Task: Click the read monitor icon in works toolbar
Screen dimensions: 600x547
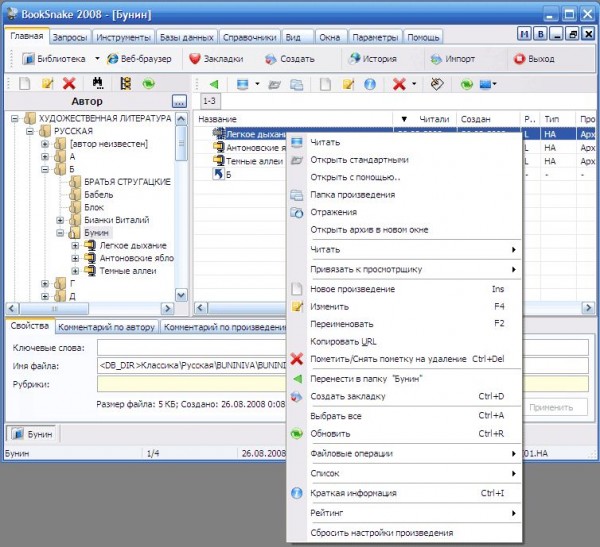Action: coord(242,84)
